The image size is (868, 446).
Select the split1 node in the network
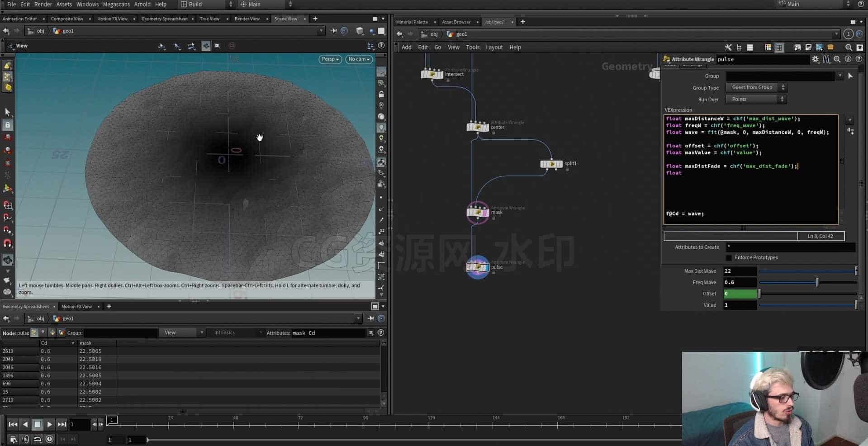point(551,164)
